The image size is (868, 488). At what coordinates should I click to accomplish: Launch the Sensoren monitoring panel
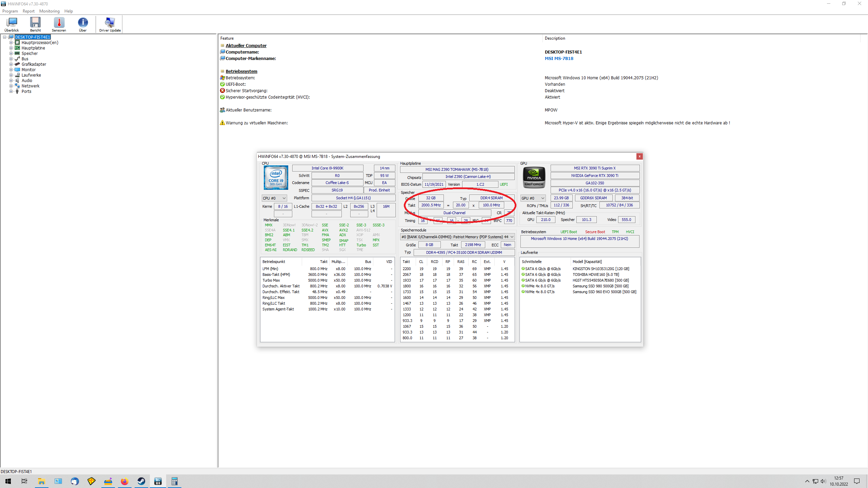[x=59, y=24]
